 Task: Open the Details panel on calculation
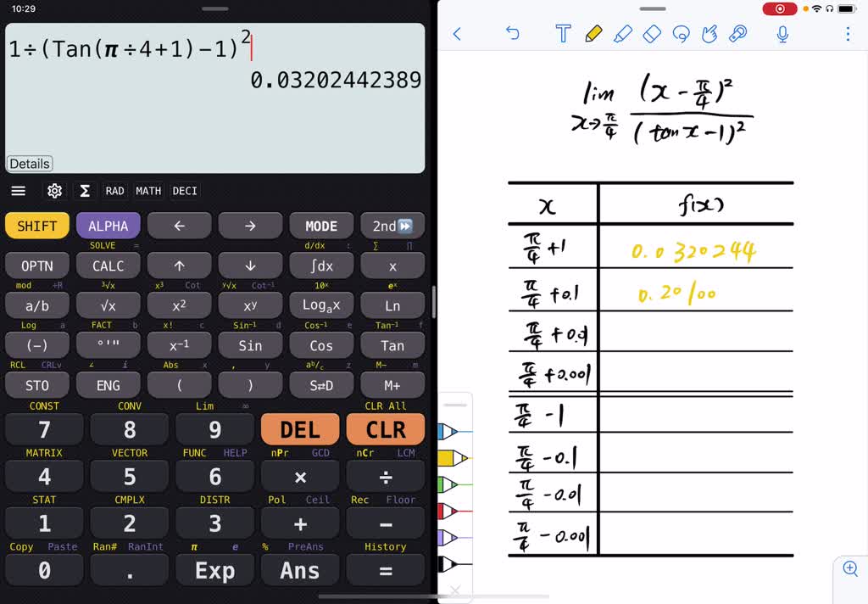29,164
